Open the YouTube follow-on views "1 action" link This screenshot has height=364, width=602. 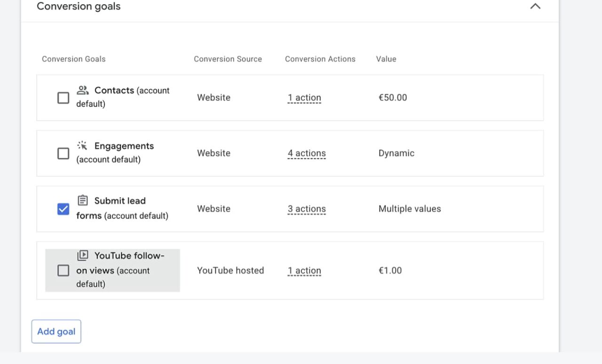point(304,270)
